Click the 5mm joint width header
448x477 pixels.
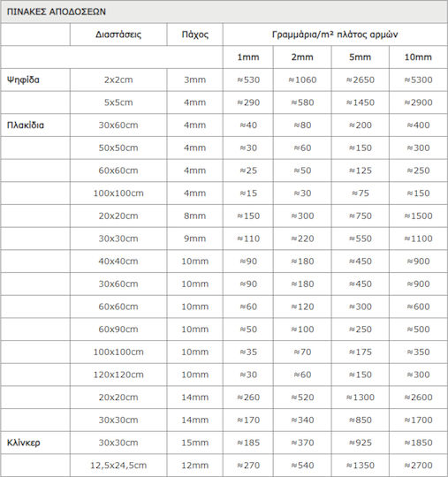360,57
